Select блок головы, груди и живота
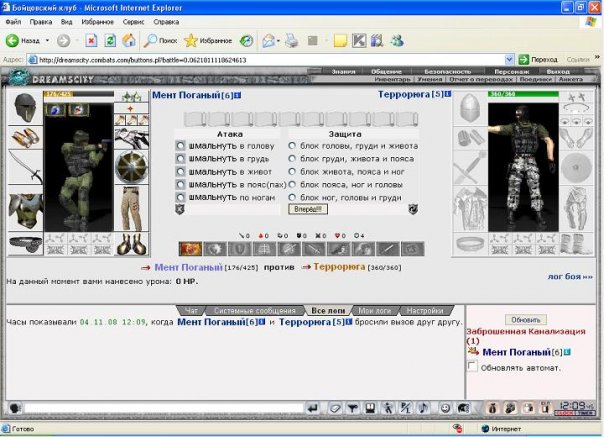This screenshot has width=604, height=437. point(292,146)
